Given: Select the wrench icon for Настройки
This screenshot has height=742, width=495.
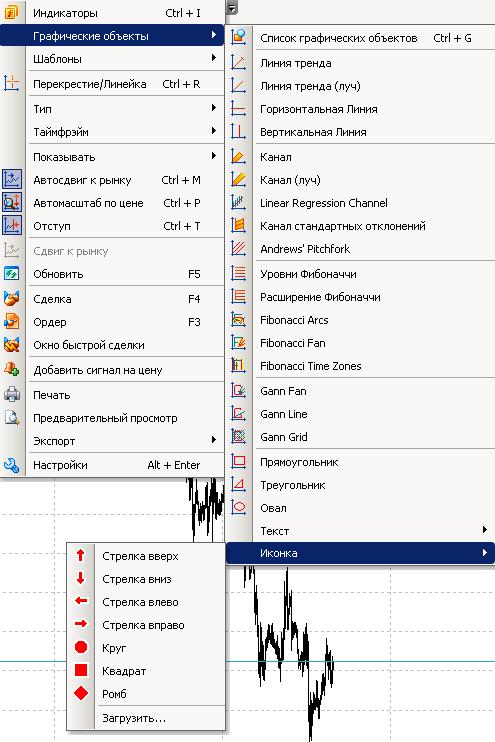Looking at the screenshot, I should tap(12, 465).
